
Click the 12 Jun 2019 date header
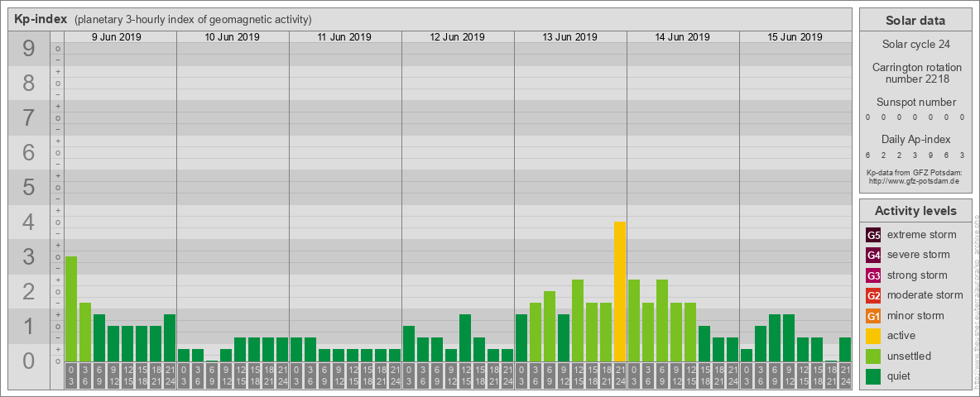(x=458, y=37)
